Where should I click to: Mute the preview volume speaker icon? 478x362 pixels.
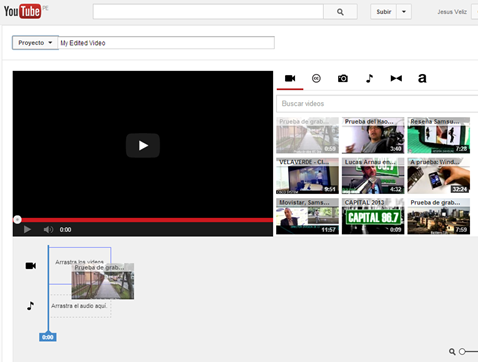[x=48, y=229]
